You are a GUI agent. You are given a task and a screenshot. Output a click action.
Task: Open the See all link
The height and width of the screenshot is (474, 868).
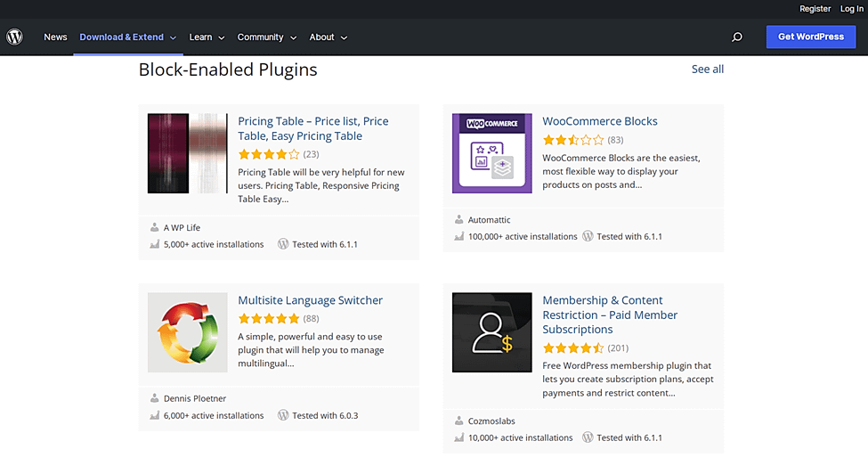[708, 69]
